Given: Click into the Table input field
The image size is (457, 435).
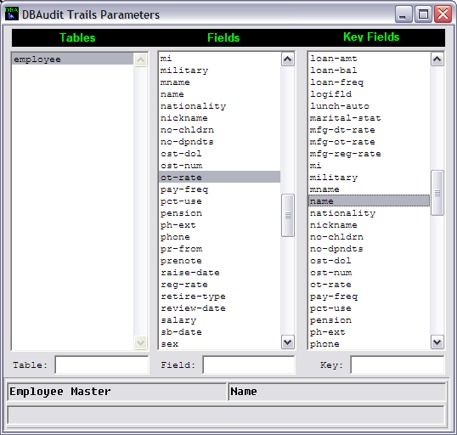Looking at the screenshot, I should pyautogui.click(x=102, y=365).
